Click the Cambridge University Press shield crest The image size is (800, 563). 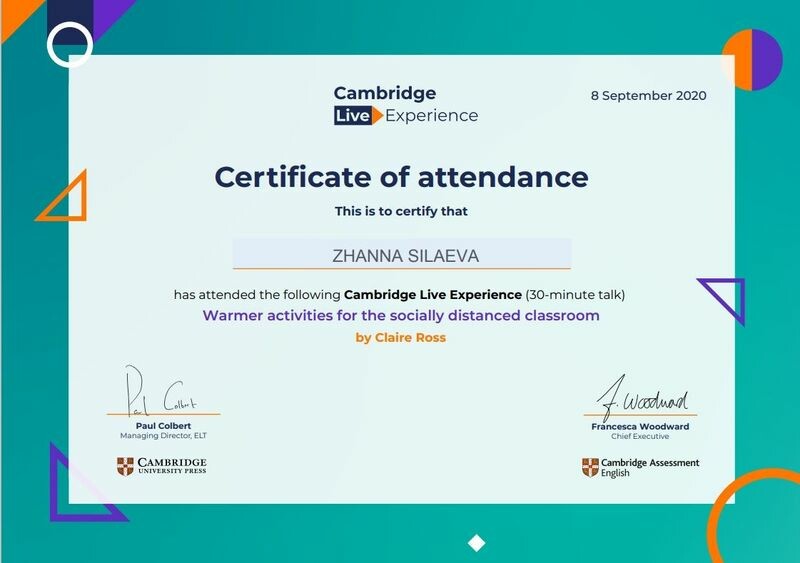[125, 465]
